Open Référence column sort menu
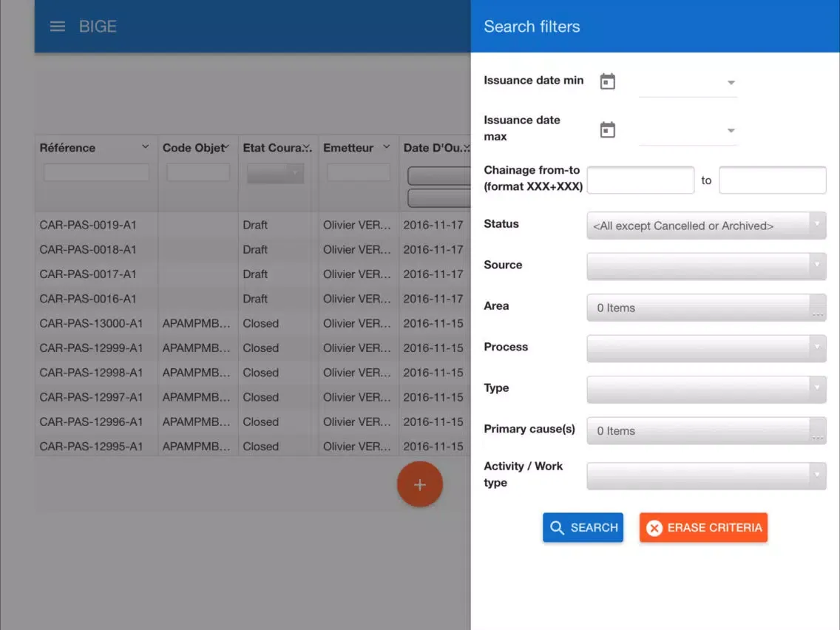Viewport: 840px width, 630px height. [x=145, y=147]
